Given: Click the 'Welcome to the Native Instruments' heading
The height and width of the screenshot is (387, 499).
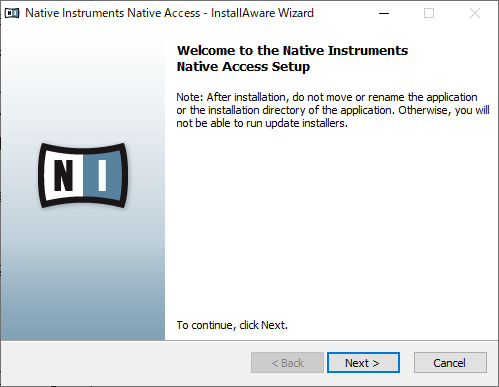Looking at the screenshot, I should [x=292, y=51].
